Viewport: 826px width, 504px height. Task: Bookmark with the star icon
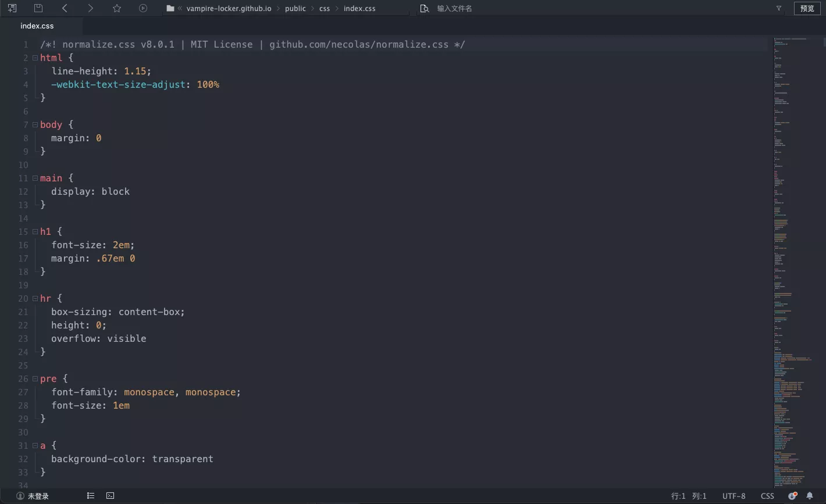117,8
